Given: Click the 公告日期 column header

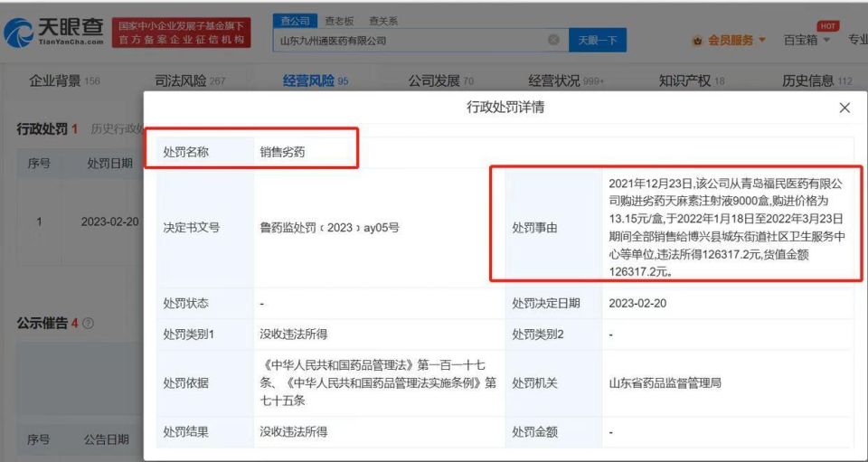Looking at the screenshot, I should point(107,440).
